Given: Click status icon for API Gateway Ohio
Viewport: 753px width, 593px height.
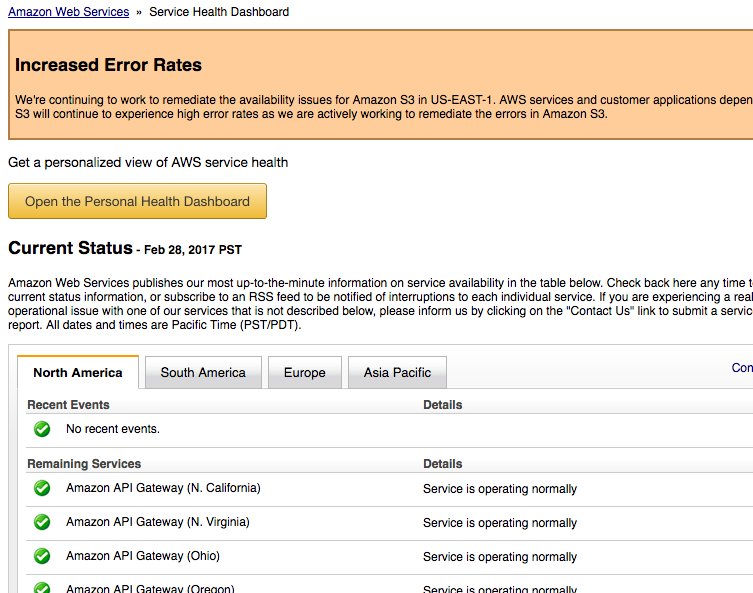Looking at the screenshot, I should coord(42,556).
